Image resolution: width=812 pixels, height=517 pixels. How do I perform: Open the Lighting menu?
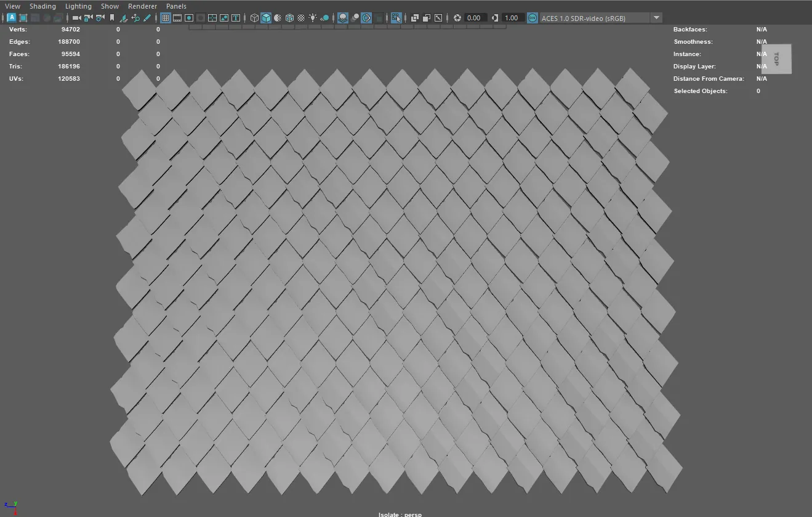click(x=78, y=6)
